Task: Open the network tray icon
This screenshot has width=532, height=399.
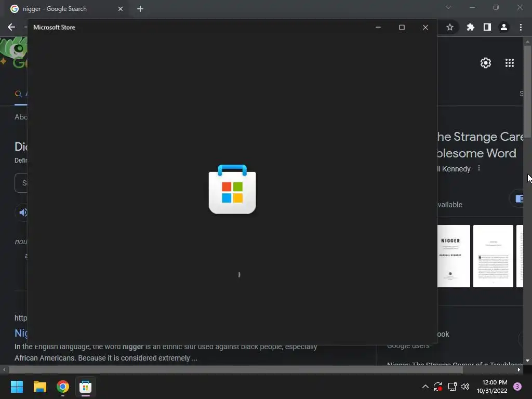Action: pos(453,387)
